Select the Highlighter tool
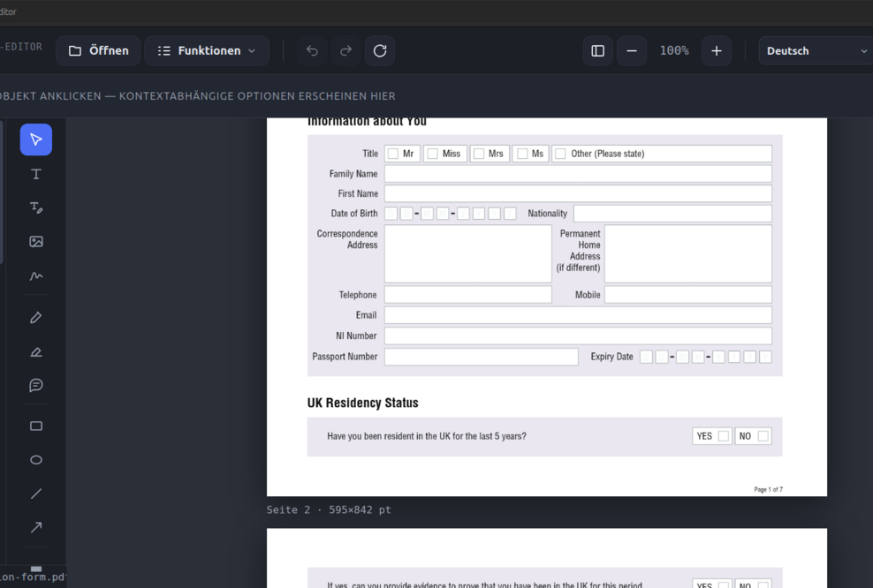Image resolution: width=873 pixels, height=588 pixels. (x=36, y=351)
